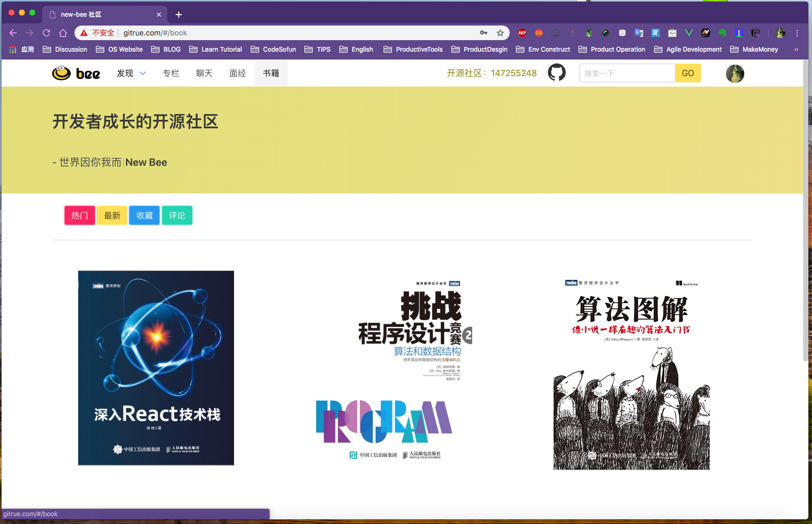Open the English bookmark folder

356,50
